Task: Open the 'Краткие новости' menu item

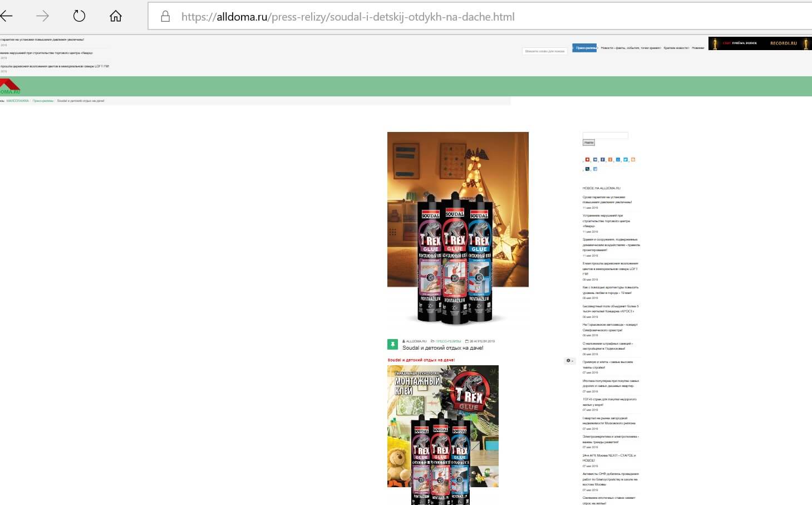Action: pos(676,48)
